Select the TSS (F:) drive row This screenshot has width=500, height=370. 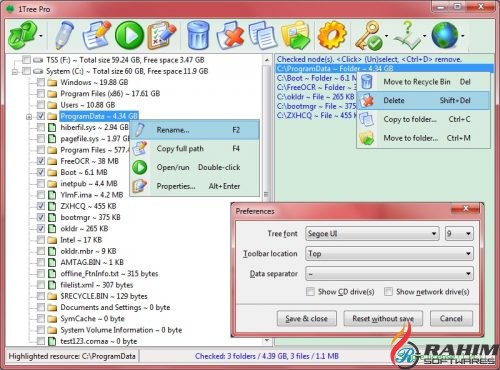pyautogui.click(x=125, y=60)
